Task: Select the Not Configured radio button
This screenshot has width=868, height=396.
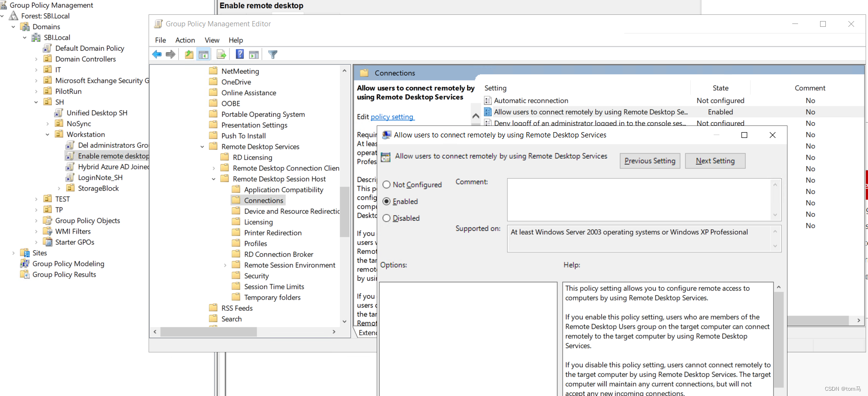Action: (x=386, y=185)
